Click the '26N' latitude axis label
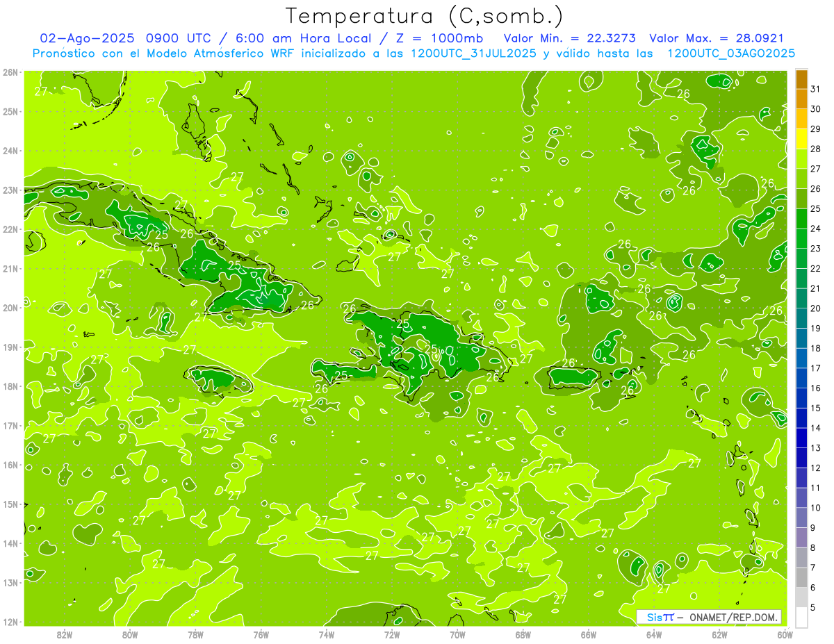 click(x=10, y=72)
